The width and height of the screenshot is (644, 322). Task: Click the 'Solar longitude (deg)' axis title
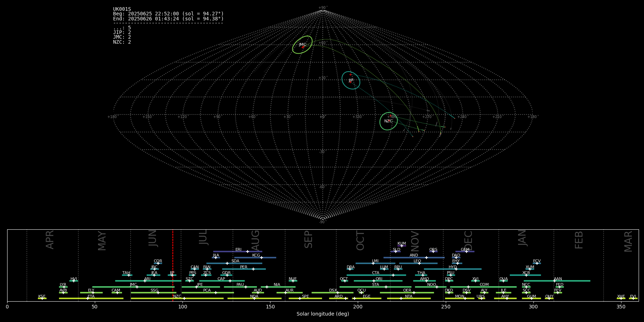pyautogui.click(x=323, y=314)
